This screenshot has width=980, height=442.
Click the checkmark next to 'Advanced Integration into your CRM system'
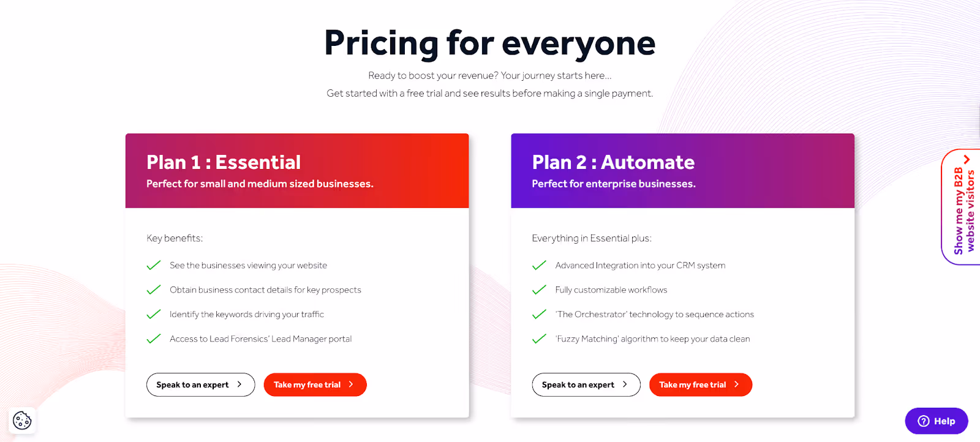[x=539, y=265]
